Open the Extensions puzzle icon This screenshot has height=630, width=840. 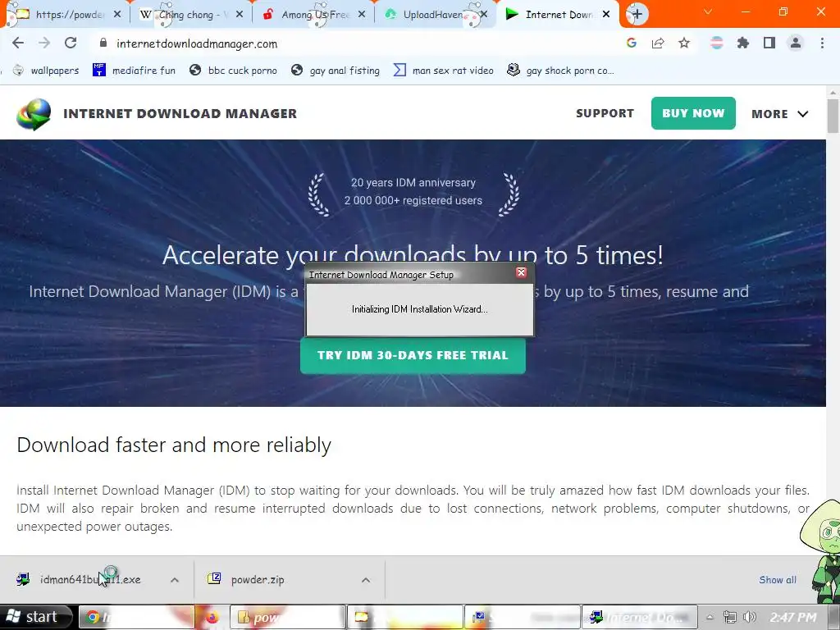click(743, 43)
